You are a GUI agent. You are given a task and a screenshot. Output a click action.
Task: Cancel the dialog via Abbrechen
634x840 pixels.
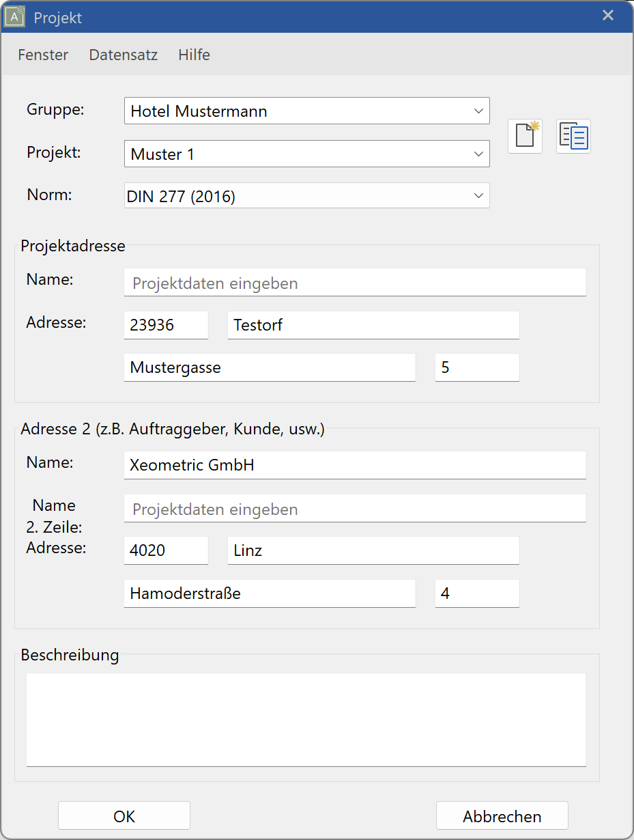(502, 815)
